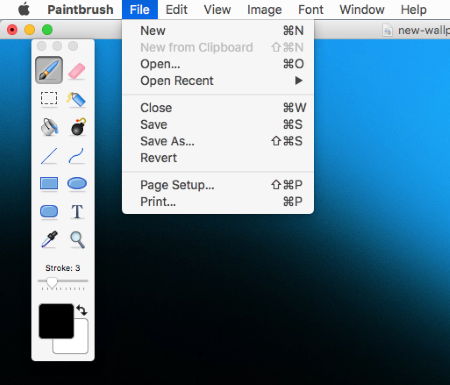Select the rectangle shape tool
Screen dimensions: 450x385
click(x=49, y=183)
